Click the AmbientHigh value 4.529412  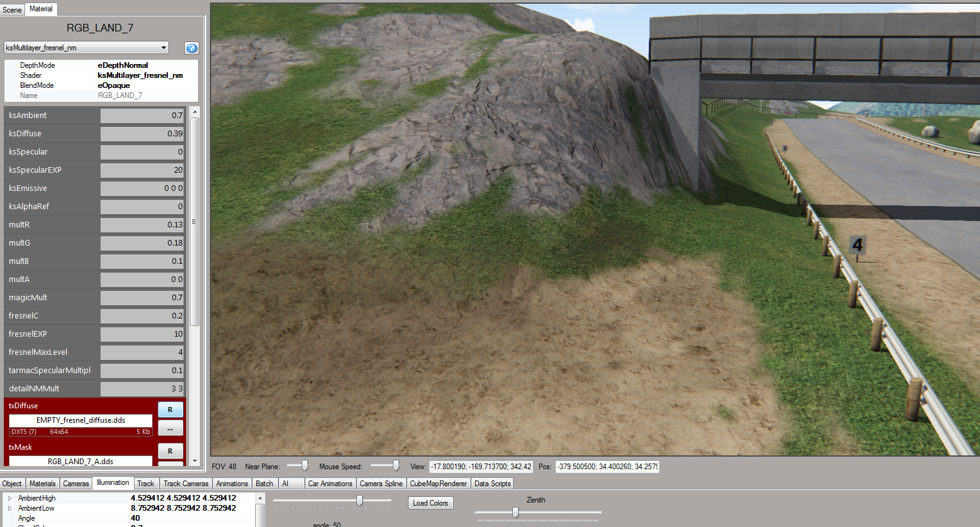coord(183,498)
